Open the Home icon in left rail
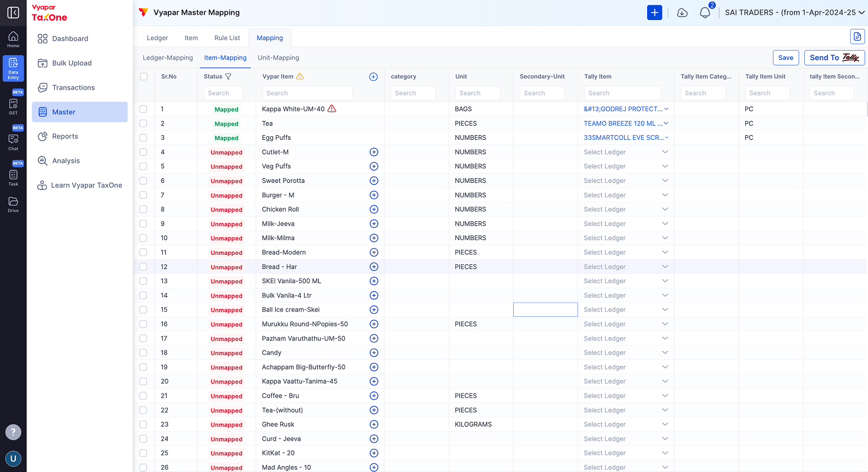Viewport: 868px width, 472px height. (x=13, y=40)
